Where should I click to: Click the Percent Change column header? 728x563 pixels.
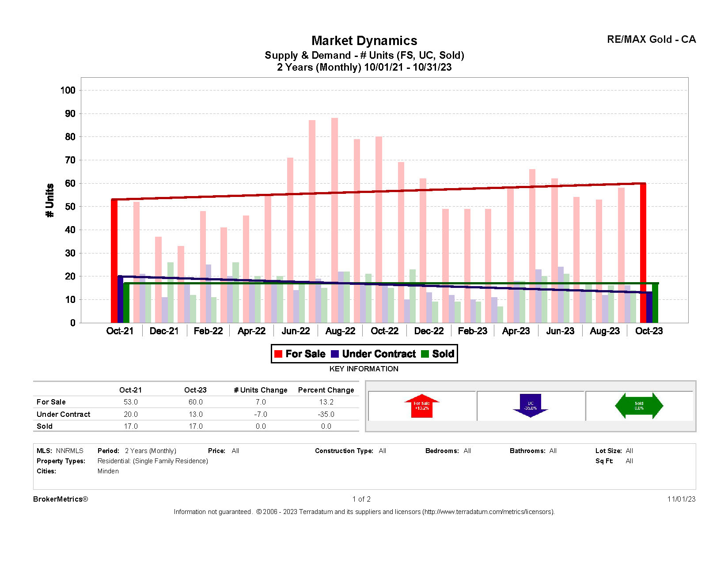click(x=326, y=390)
